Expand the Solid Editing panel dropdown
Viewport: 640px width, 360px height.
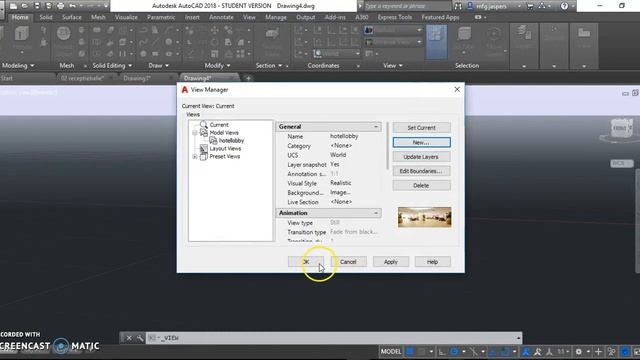[x=130, y=66]
